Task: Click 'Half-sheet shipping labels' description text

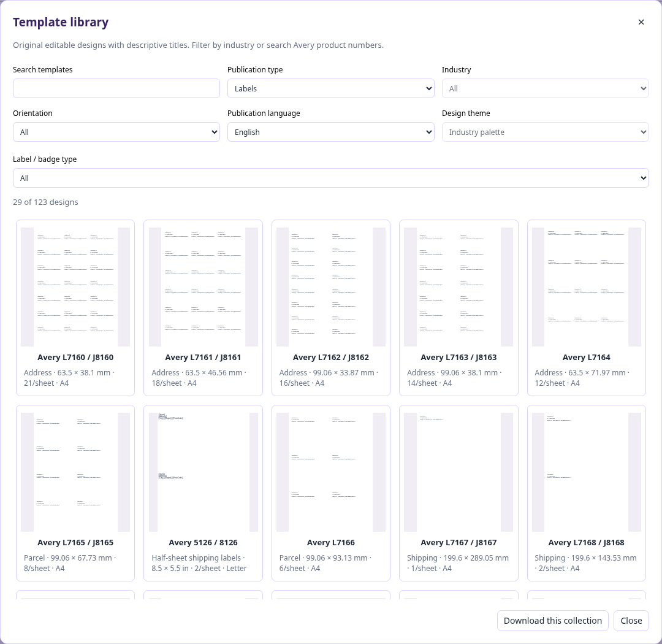Action: [x=196, y=558]
